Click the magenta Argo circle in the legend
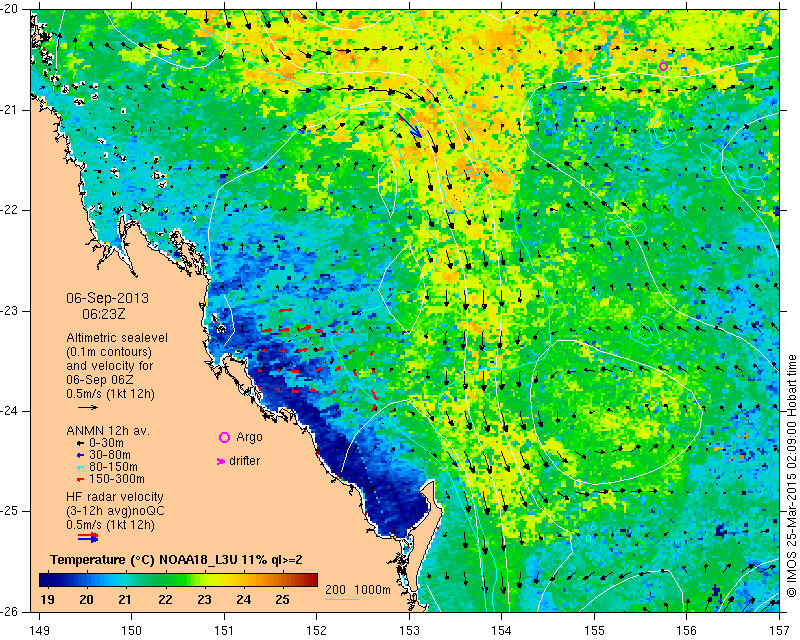The height and width of the screenshot is (640, 800). pyautogui.click(x=224, y=437)
